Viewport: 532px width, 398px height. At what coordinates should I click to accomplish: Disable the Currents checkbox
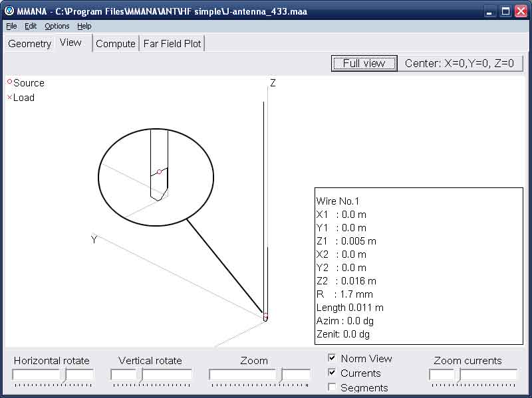point(332,372)
